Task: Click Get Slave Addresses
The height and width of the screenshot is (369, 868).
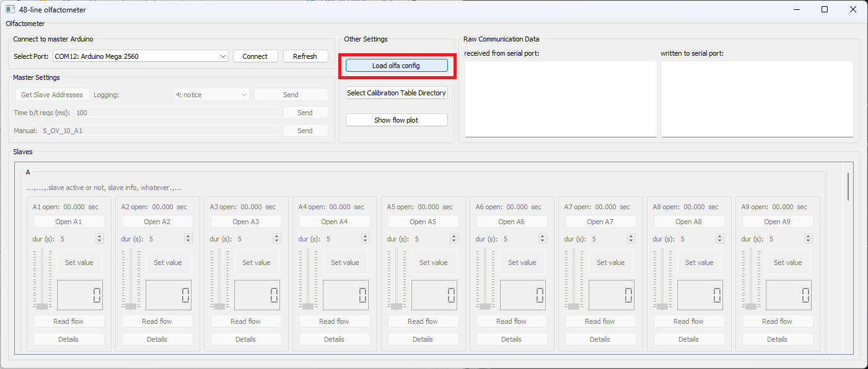Action: (x=52, y=95)
